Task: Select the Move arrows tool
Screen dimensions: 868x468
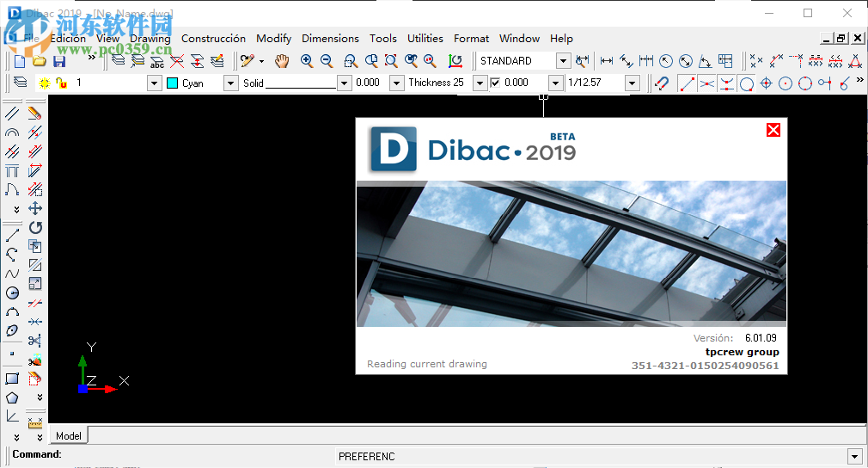Action: (35, 208)
